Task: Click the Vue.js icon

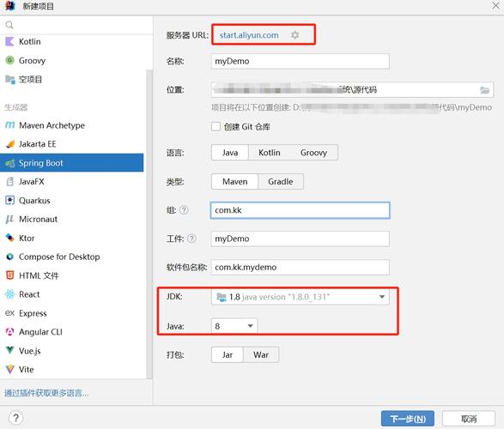Action: (x=10, y=350)
